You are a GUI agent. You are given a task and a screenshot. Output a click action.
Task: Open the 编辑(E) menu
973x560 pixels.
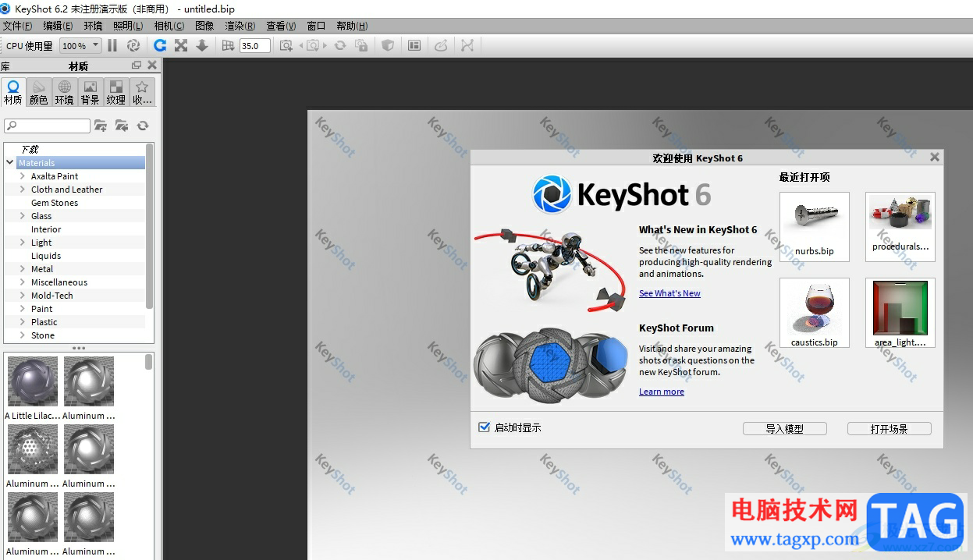58,26
